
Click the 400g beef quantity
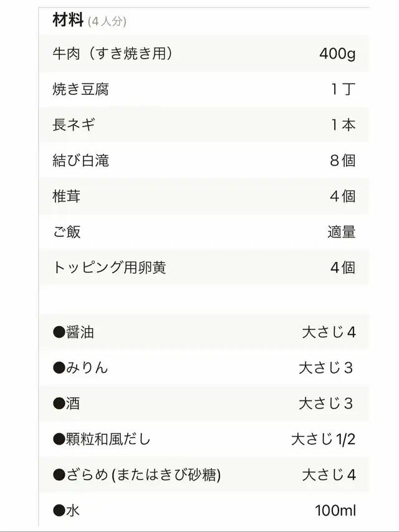pyautogui.click(x=337, y=54)
